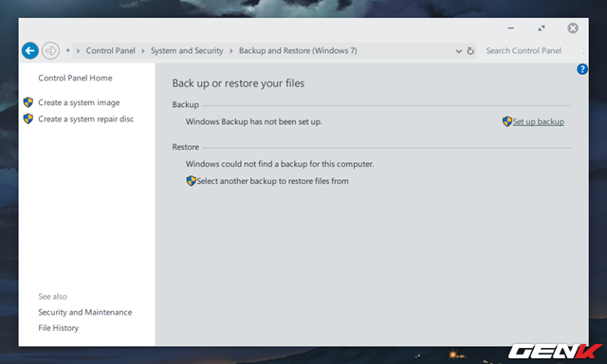Click shield icon beside Create a system repair disc
Viewport: 607px width, 364px height.
point(28,118)
